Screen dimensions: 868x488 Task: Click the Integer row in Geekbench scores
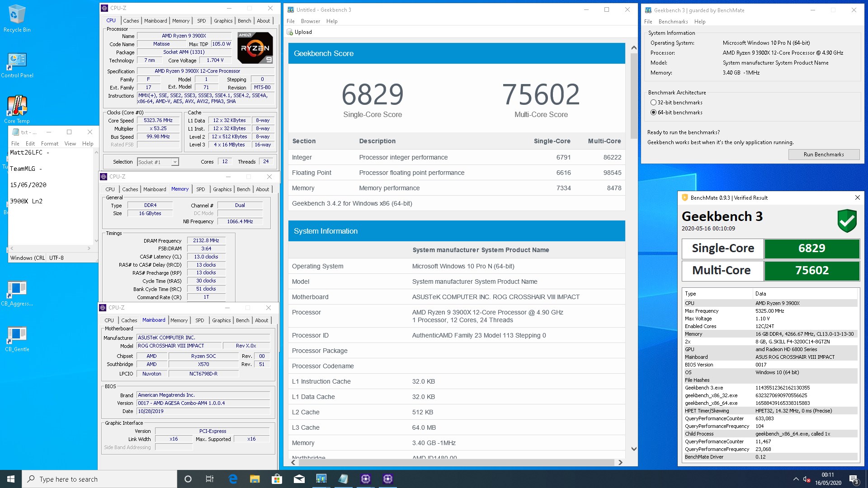click(x=457, y=157)
